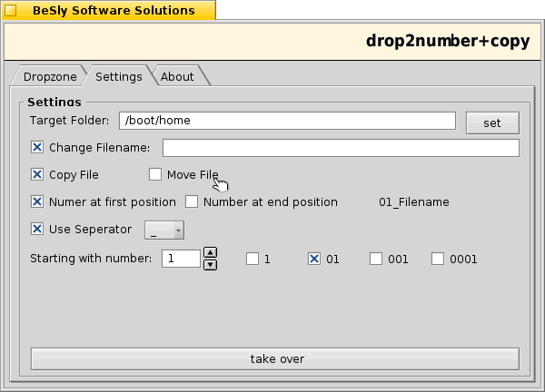Image resolution: width=545 pixels, height=392 pixels.
Task: Open the About tab
Action: pyautogui.click(x=177, y=77)
